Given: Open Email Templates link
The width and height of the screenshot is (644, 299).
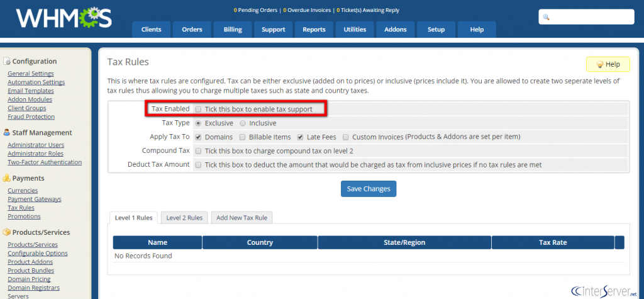Looking at the screenshot, I should [31, 91].
